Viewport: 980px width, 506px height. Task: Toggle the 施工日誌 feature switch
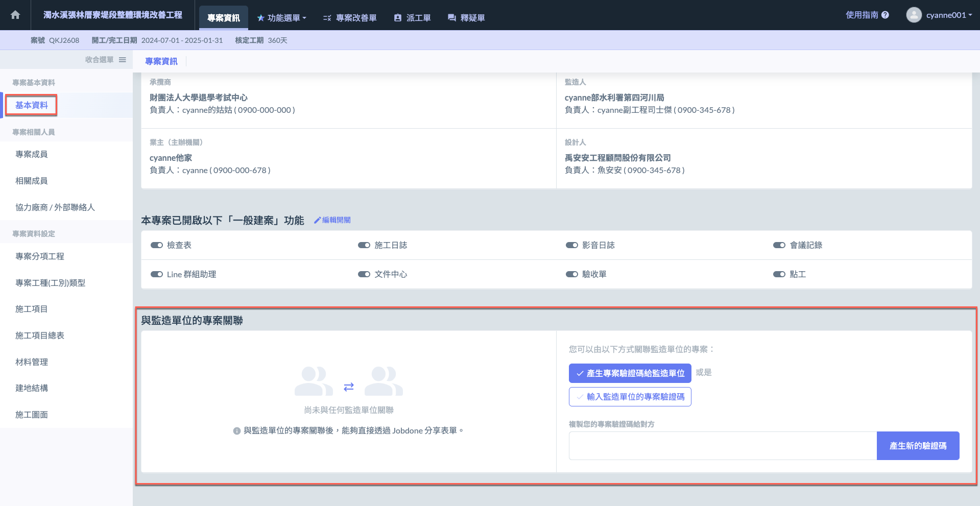pyautogui.click(x=364, y=245)
